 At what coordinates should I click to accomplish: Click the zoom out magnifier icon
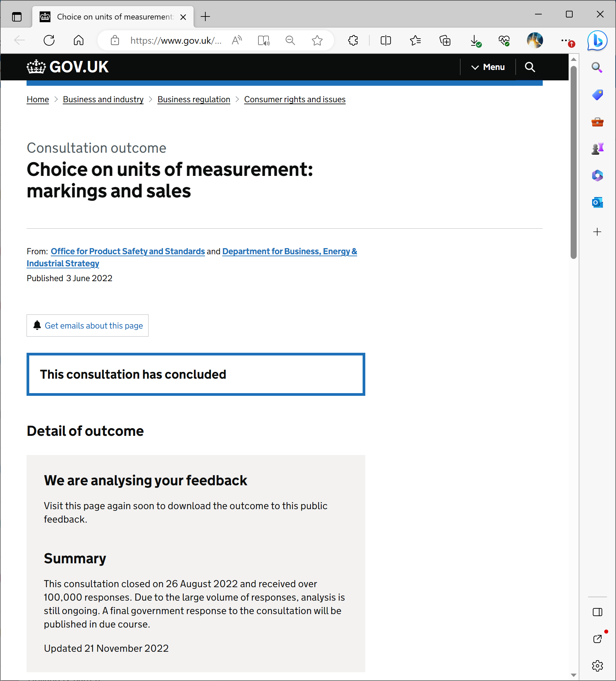[x=290, y=41]
